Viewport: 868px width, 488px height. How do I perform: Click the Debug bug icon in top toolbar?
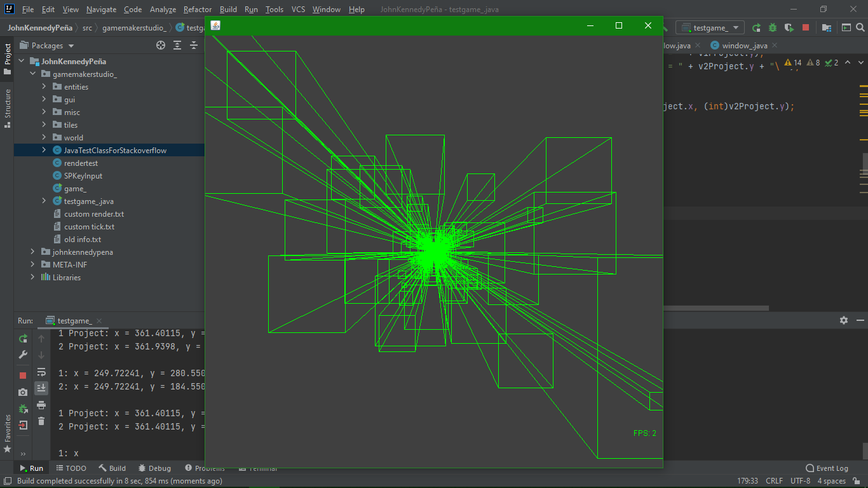pos(773,28)
